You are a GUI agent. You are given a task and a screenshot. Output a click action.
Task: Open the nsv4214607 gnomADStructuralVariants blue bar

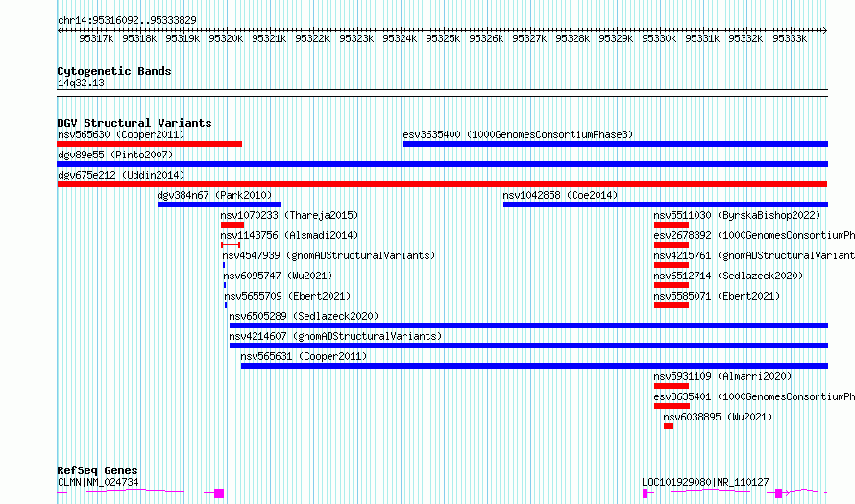tap(529, 346)
